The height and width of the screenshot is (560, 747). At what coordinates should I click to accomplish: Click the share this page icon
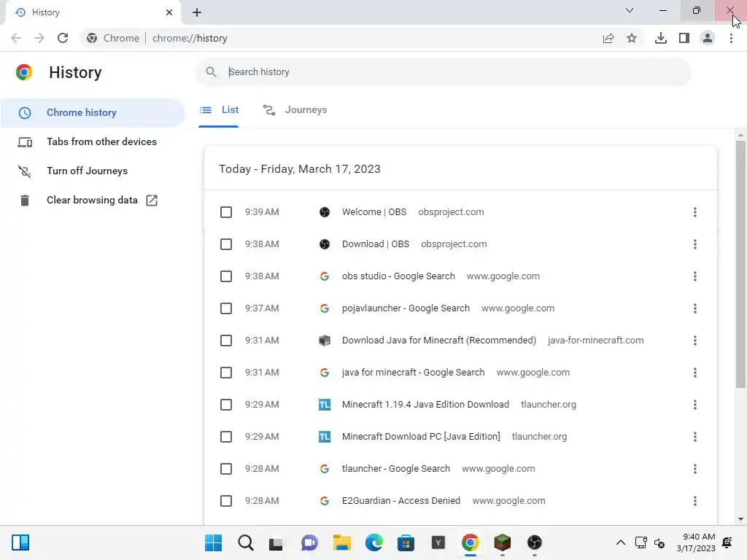click(x=608, y=38)
